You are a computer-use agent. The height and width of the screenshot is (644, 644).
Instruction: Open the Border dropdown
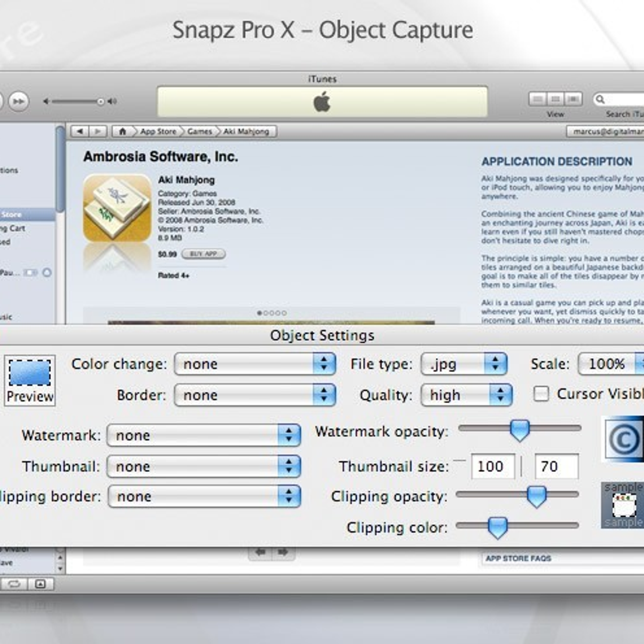255,395
